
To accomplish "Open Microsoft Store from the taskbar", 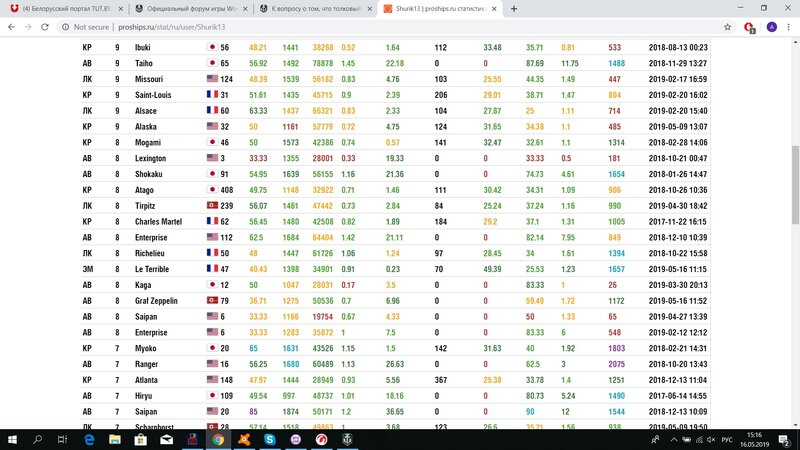I will click(140, 439).
